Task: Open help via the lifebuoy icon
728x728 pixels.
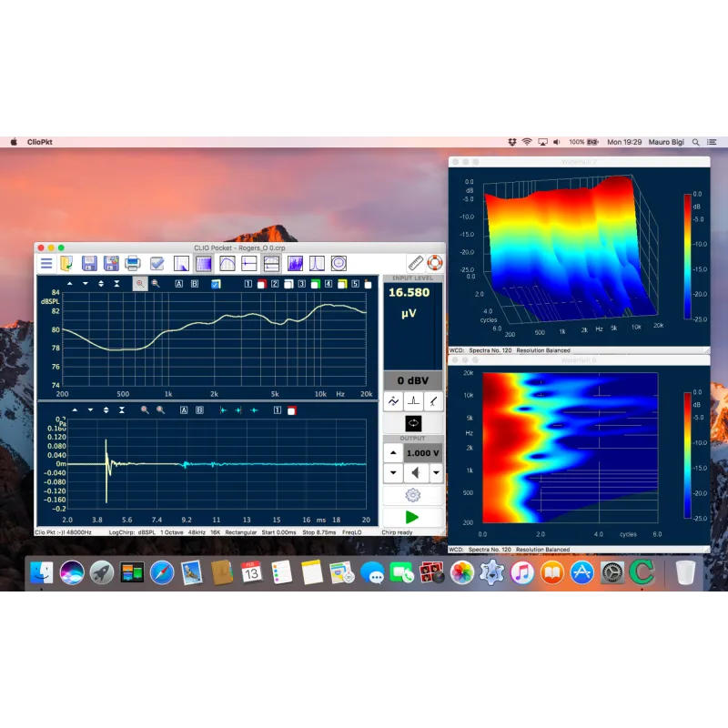Action: coord(435,263)
